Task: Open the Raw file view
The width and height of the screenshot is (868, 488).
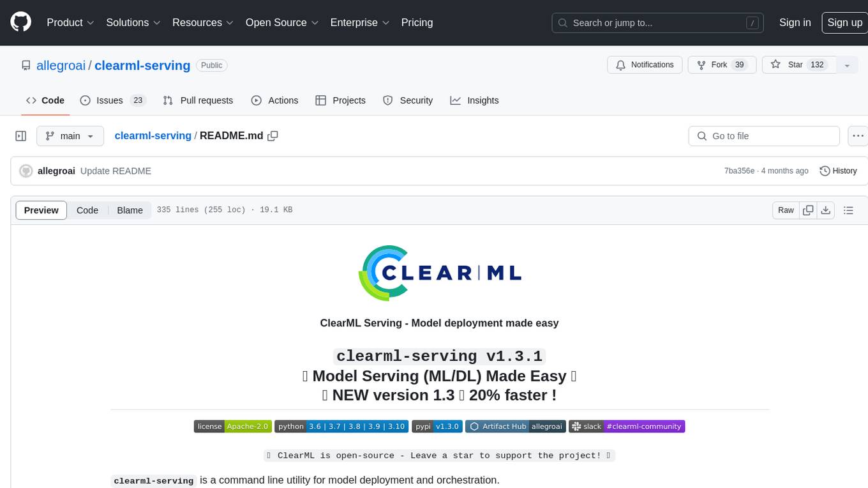Action: [x=786, y=210]
